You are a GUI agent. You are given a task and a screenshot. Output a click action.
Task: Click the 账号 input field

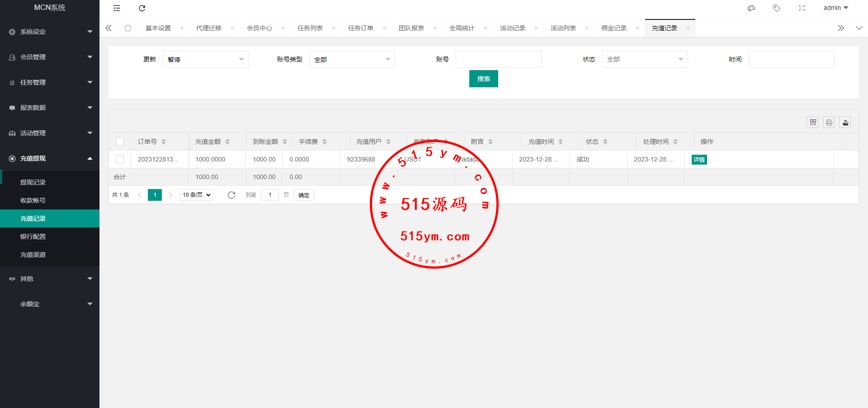tap(498, 59)
